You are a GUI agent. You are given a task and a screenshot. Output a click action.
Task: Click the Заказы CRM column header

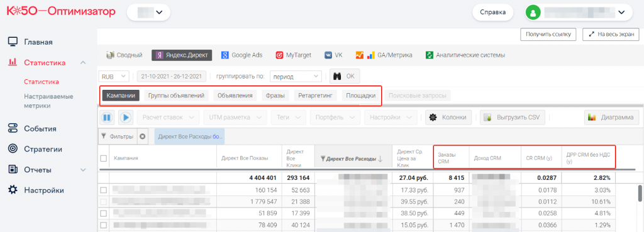[452, 158]
